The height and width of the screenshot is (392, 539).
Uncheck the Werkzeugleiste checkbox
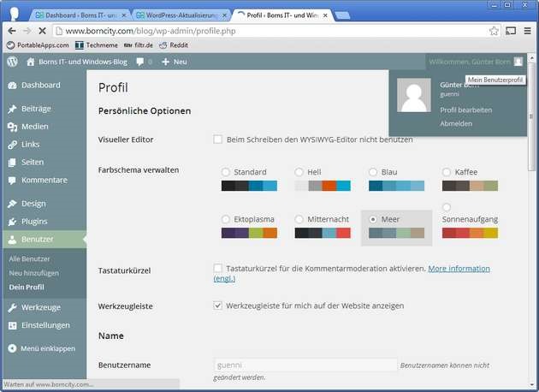(218, 305)
